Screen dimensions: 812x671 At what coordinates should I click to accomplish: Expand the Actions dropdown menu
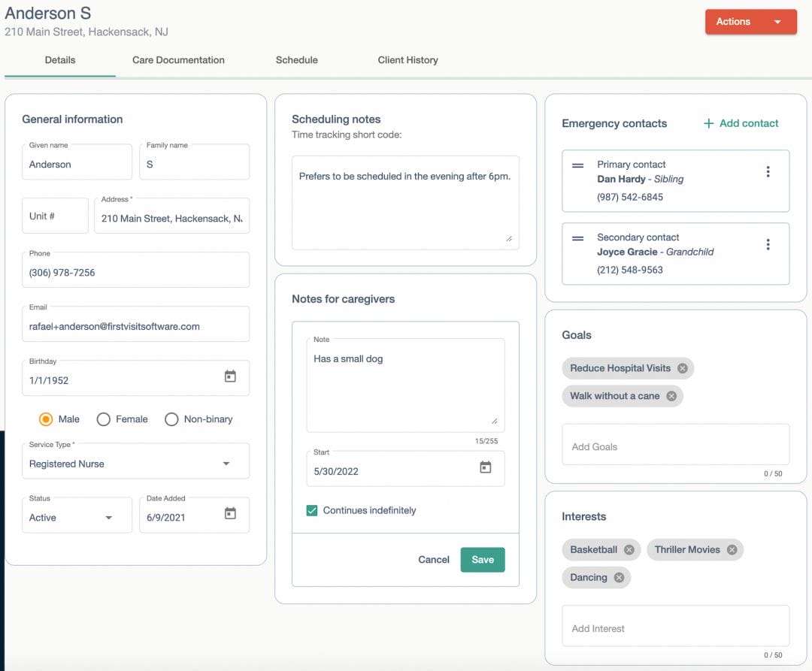coord(750,22)
